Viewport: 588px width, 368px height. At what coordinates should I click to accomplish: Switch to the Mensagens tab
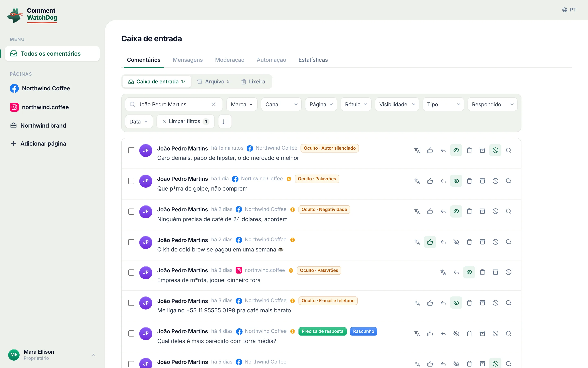point(188,60)
